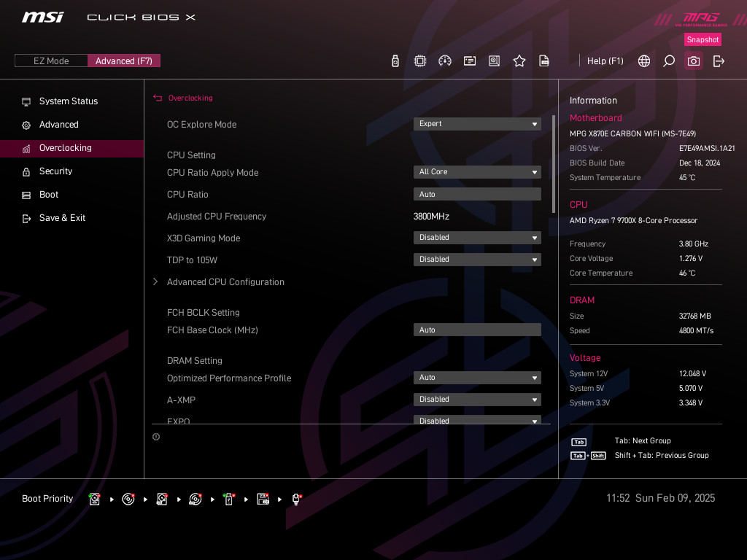Expand Advanced CPU Configuration

tap(225, 282)
